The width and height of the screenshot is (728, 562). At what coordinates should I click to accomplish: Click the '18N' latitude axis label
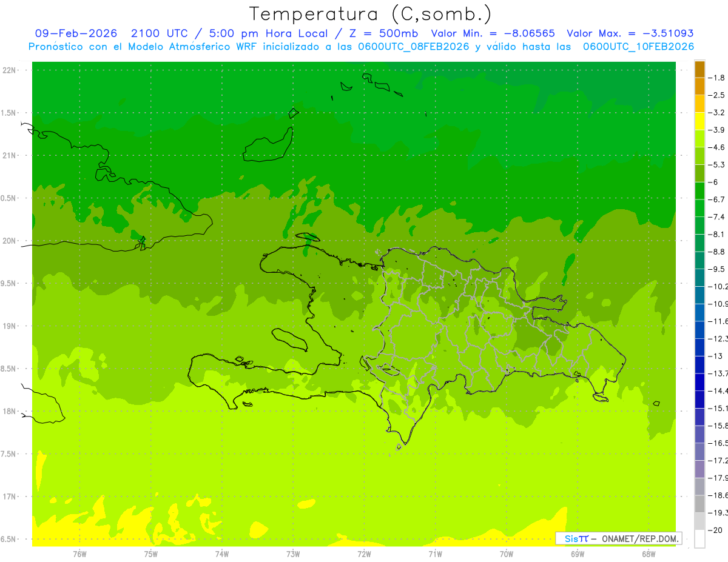click(x=9, y=412)
